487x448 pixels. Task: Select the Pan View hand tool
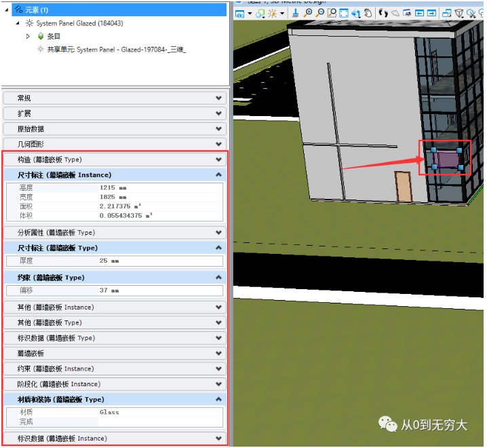pos(368,13)
